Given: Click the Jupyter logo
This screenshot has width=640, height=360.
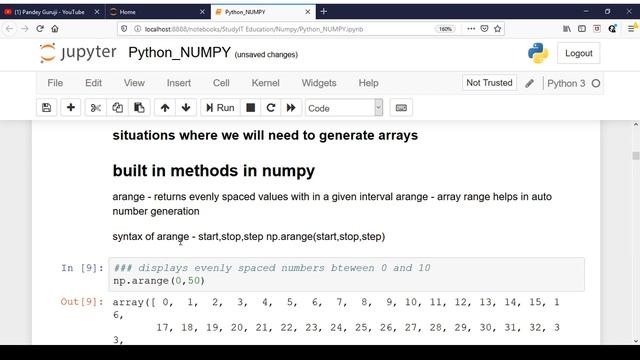Looking at the screenshot, I should point(78,53).
